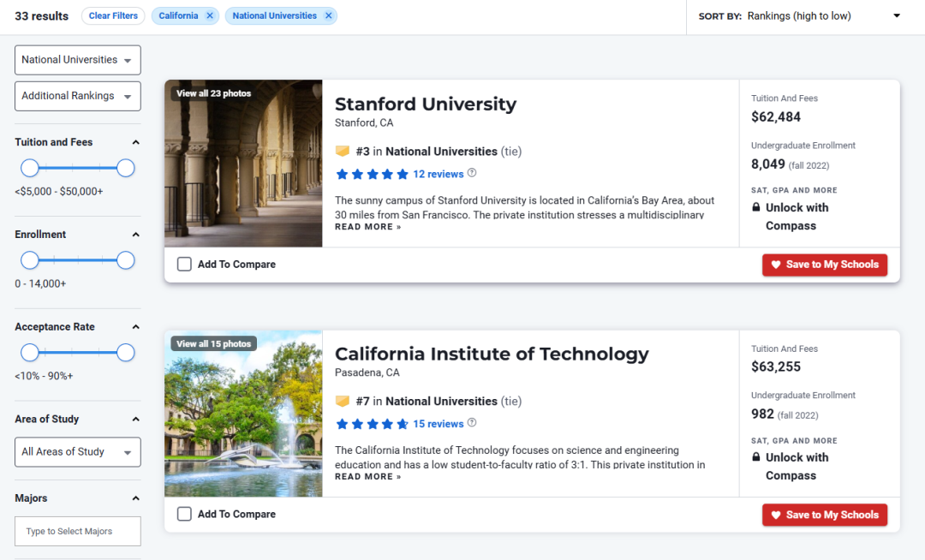This screenshot has width=925, height=560.
Task: Click the 33 results count text
Action: (41, 16)
